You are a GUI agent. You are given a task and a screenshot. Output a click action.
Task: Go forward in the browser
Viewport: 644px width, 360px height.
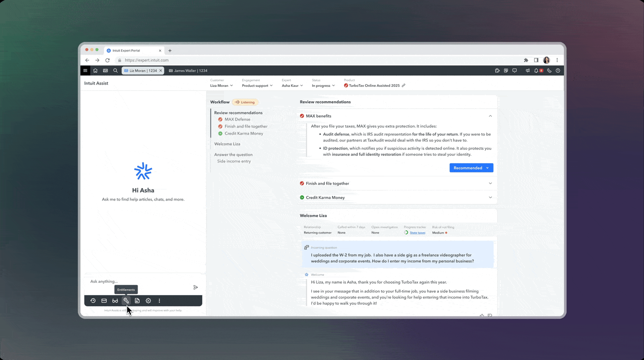click(x=97, y=60)
